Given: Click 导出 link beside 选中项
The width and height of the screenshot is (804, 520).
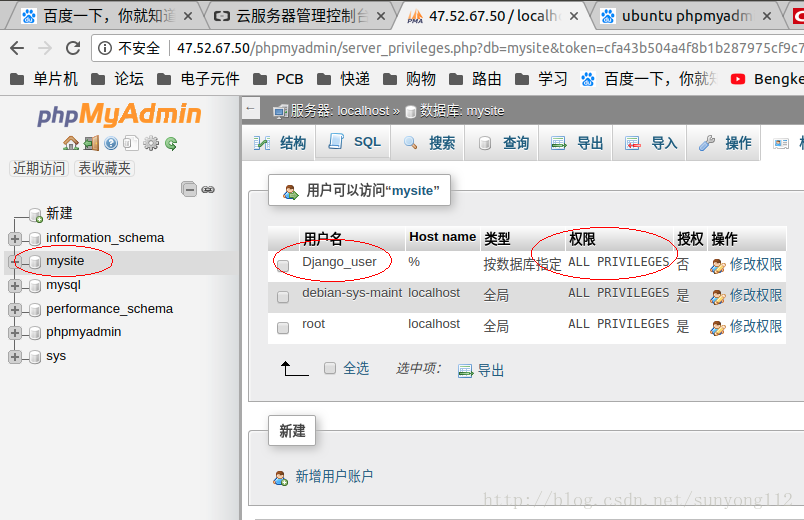Looking at the screenshot, I should 491,370.
